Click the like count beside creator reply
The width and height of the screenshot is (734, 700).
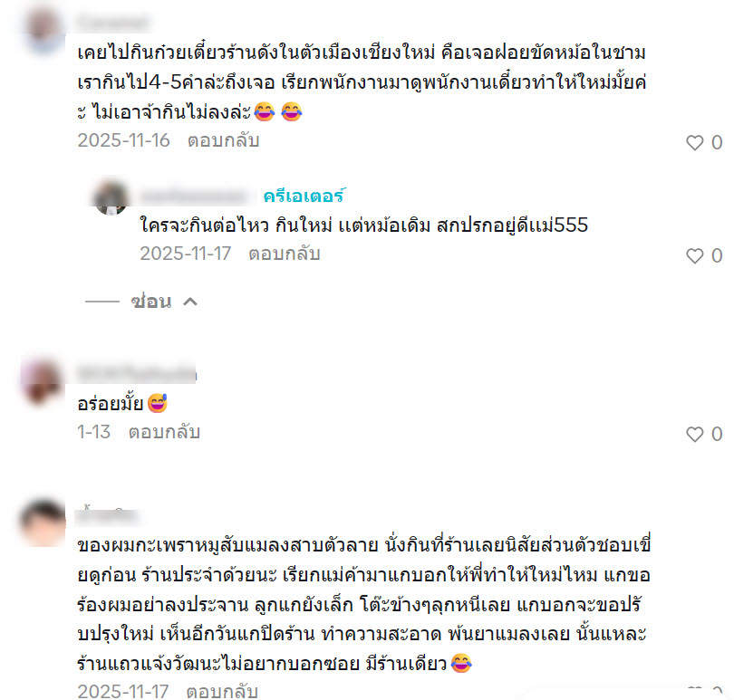click(717, 255)
